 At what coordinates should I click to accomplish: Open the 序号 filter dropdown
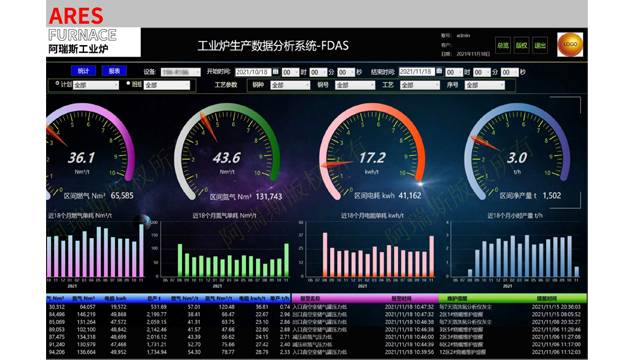pos(484,85)
